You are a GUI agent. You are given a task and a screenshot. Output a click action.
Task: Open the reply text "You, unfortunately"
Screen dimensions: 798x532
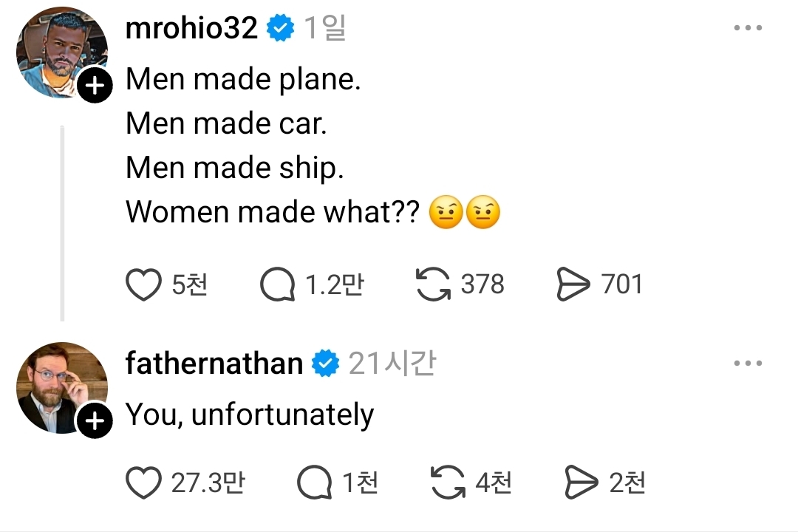[250, 415]
